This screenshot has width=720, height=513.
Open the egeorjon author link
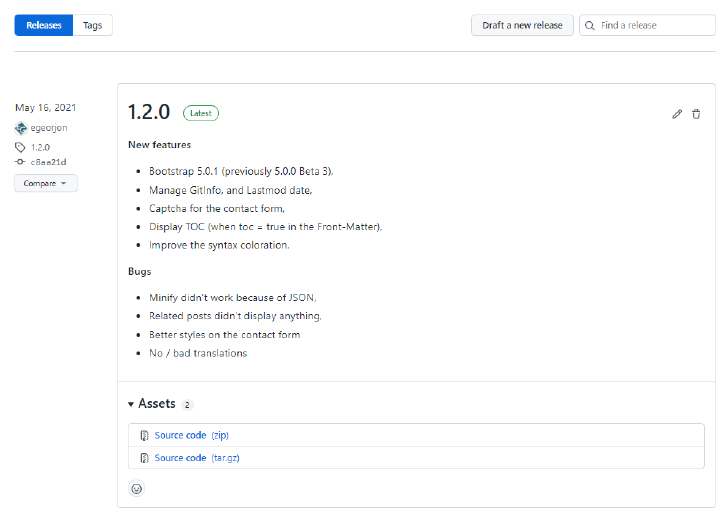tap(49, 128)
